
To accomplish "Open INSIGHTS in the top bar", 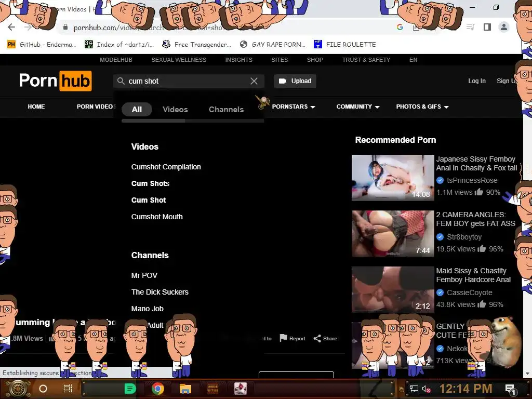I will pos(239,60).
